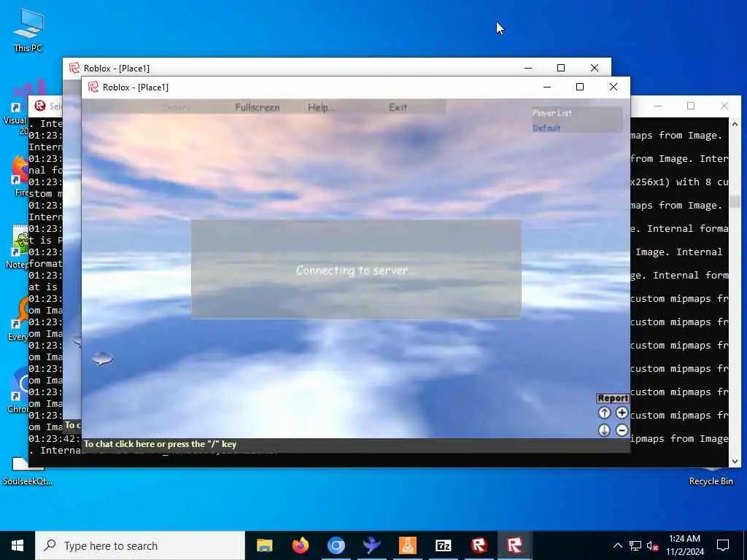Open Chromium from the taskbar
Screen dimensions: 747x560
coord(336,545)
